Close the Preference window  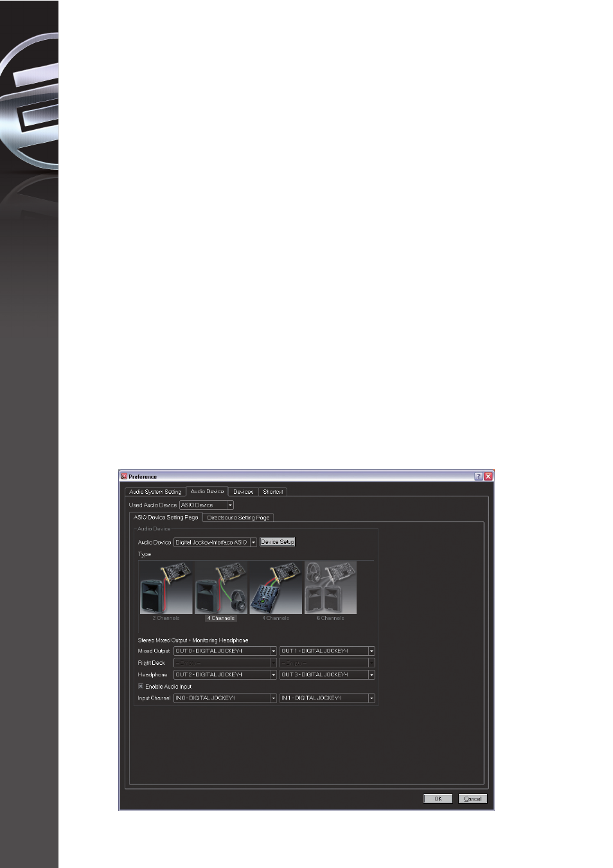click(488, 476)
